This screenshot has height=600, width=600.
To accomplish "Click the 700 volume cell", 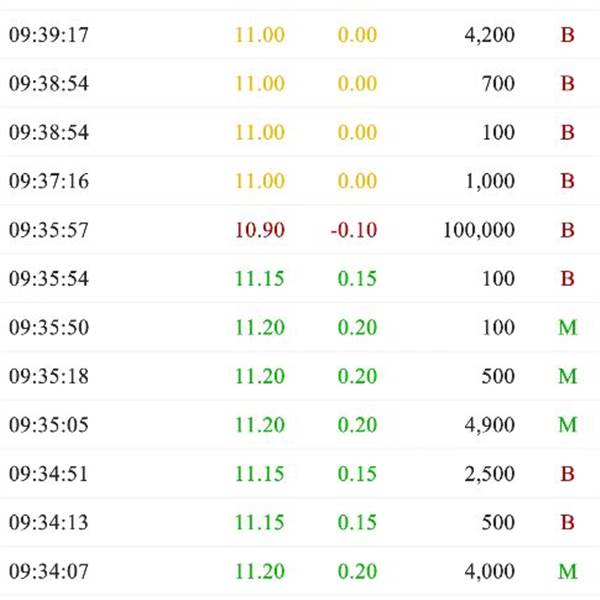I will [x=499, y=84].
